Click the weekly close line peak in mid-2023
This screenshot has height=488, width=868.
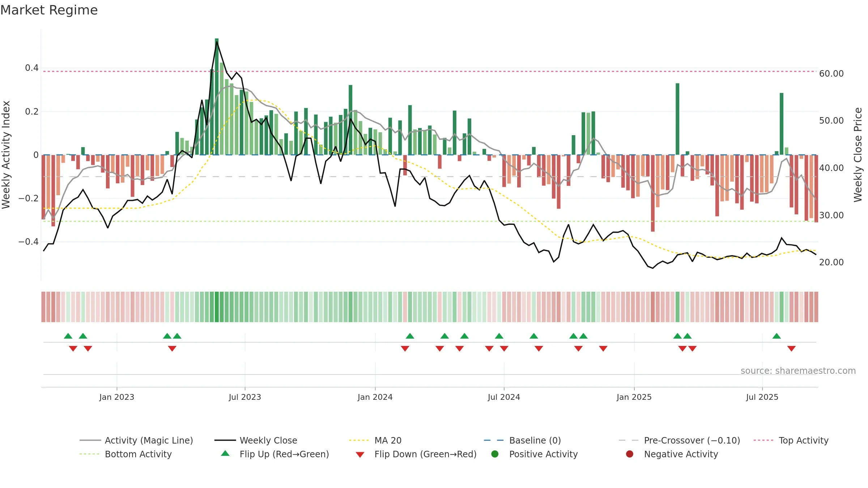pyautogui.click(x=217, y=42)
